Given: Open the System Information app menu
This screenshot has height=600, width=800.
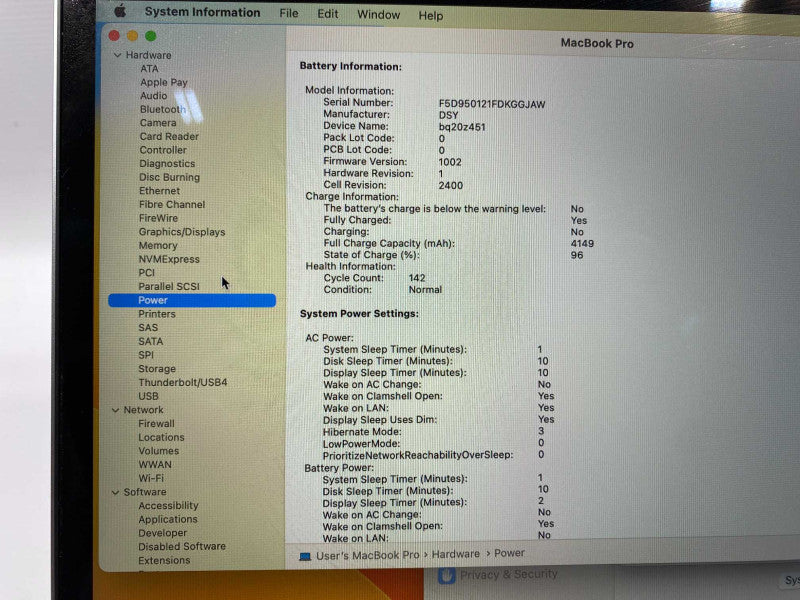Looking at the screenshot, I should click(202, 12).
